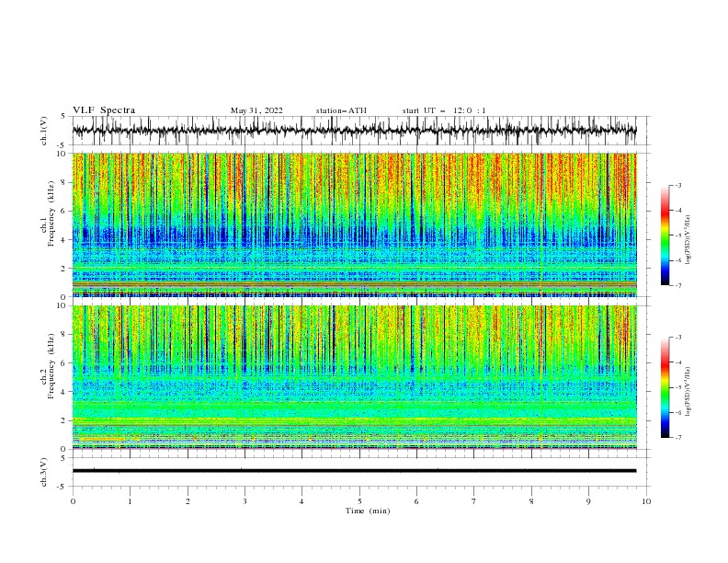This screenshot has height=563, width=728.
Task: Click the ch.2 frequency axis "2" tick label
Action: [x=65, y=420]
